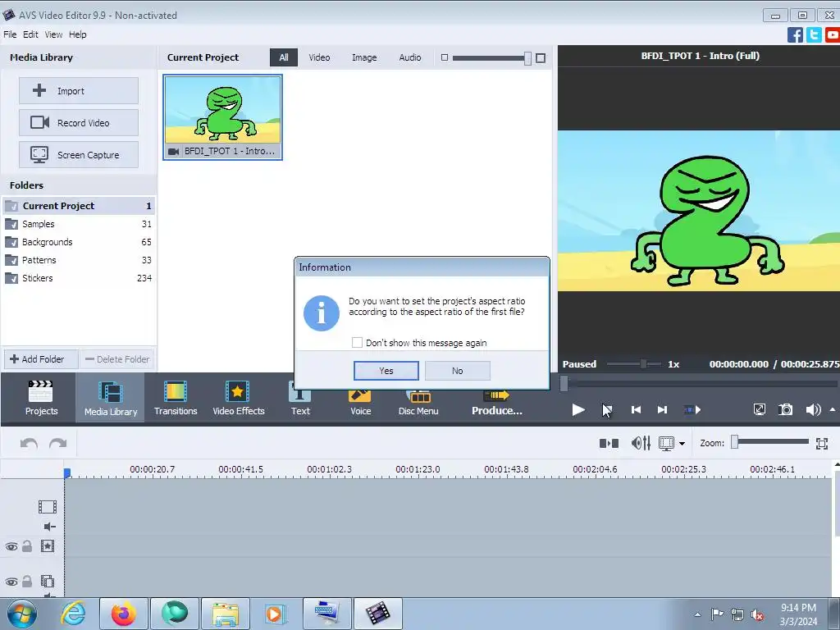Image resolution: width=840 pixels, height=630 pixels.
Task: Click the Produce... button
Action: (x=496, y=404)
